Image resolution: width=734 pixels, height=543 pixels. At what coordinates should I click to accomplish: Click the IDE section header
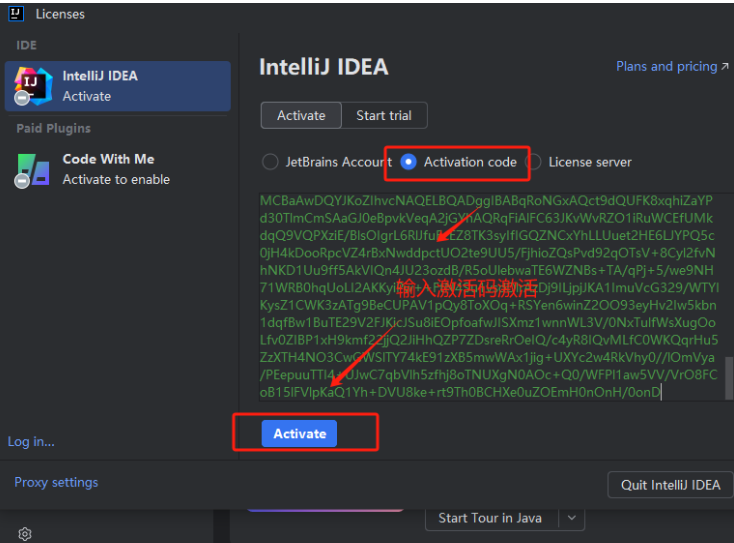point(26,45)
